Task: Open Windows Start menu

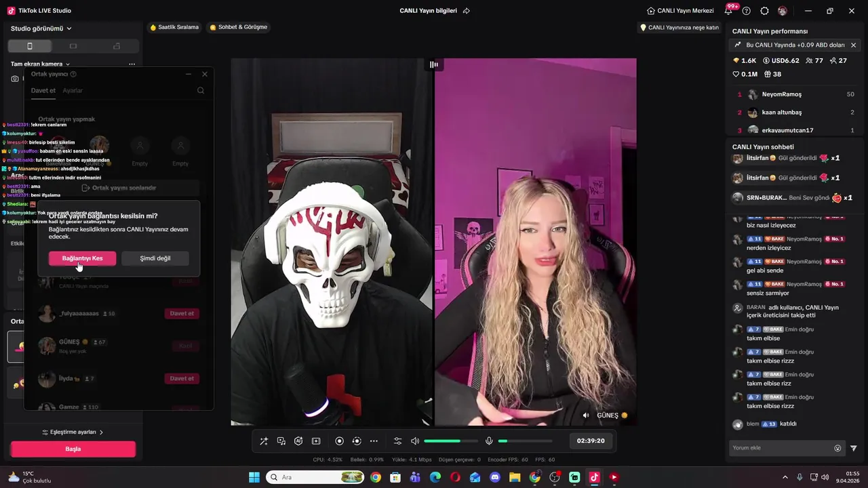Action: [254, 477]
